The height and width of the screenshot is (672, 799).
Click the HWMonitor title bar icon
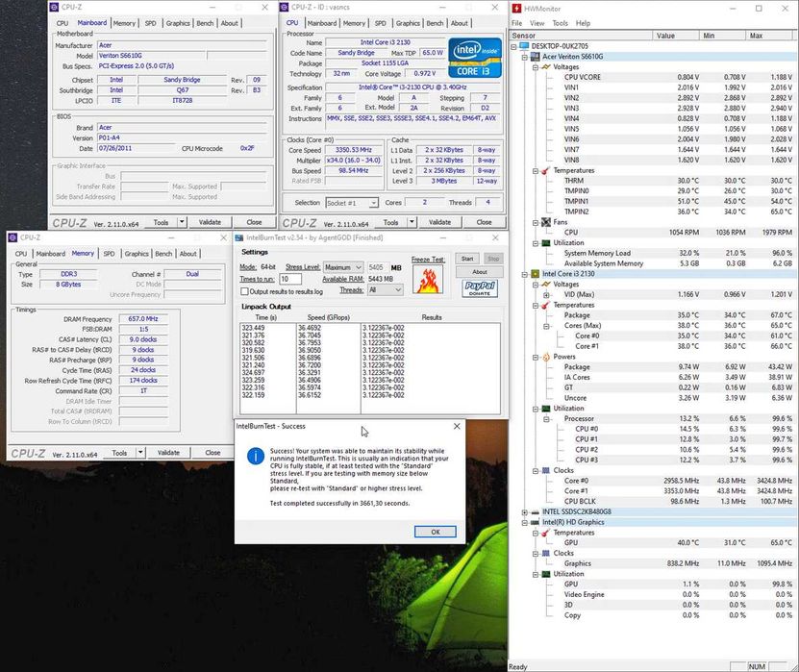pos(516,8)
